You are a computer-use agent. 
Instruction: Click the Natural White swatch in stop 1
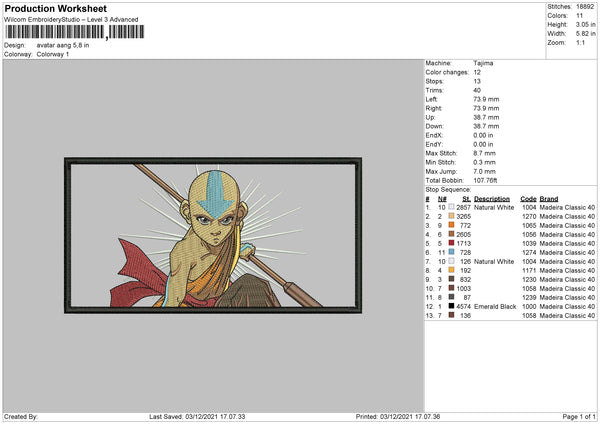pyautogui.click(x=452, y=207)
